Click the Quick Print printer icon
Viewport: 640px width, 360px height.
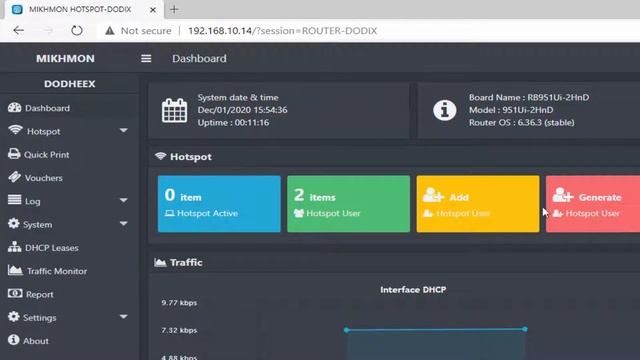tap(14, 154)
